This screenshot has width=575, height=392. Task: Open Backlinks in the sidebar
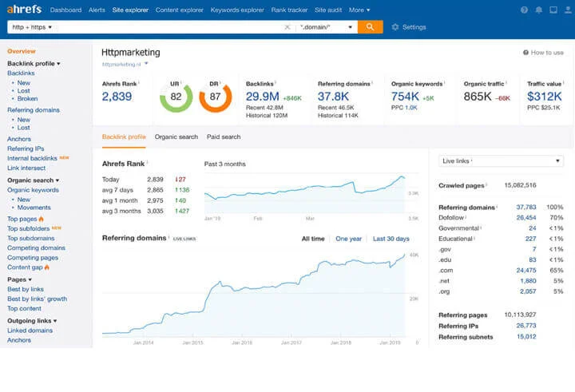click(21, 73)
